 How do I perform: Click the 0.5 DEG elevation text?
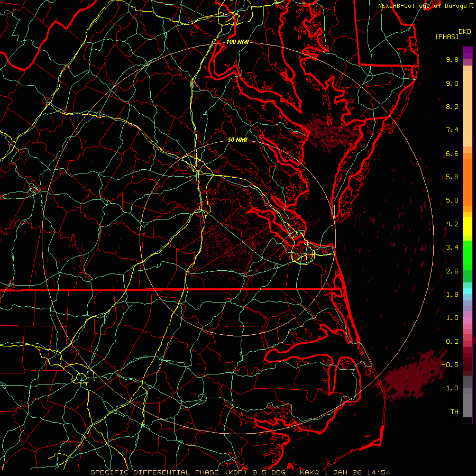pyautogui.click(x=269, y=472)
